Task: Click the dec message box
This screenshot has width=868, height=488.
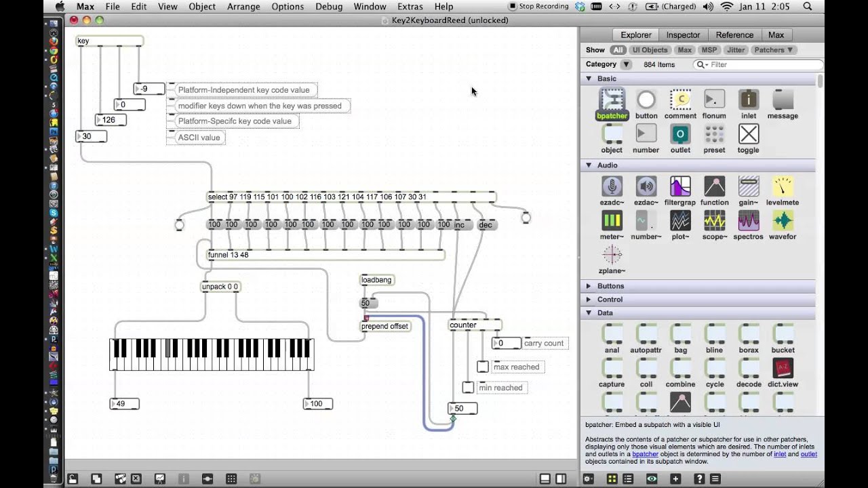Action: point(488,225)
